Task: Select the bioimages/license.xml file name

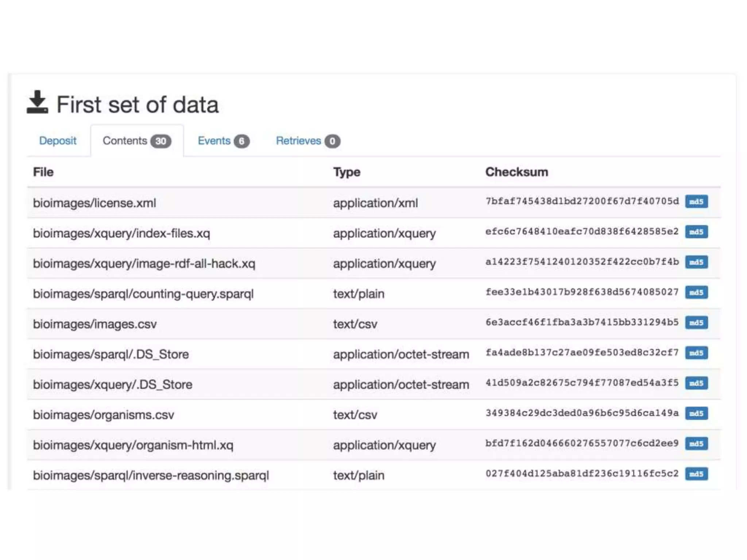Action: coord(94,203)
